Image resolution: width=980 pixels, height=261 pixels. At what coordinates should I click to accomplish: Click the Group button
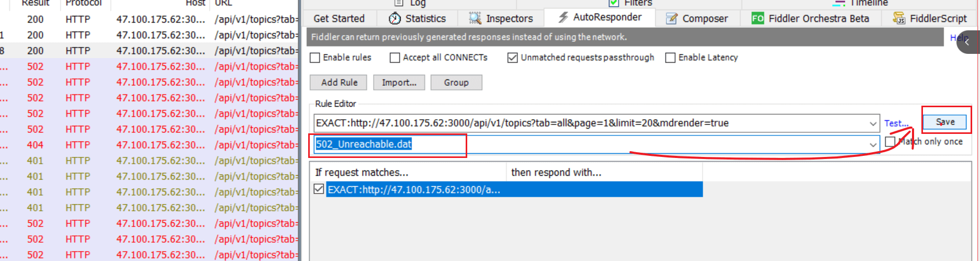456,83
